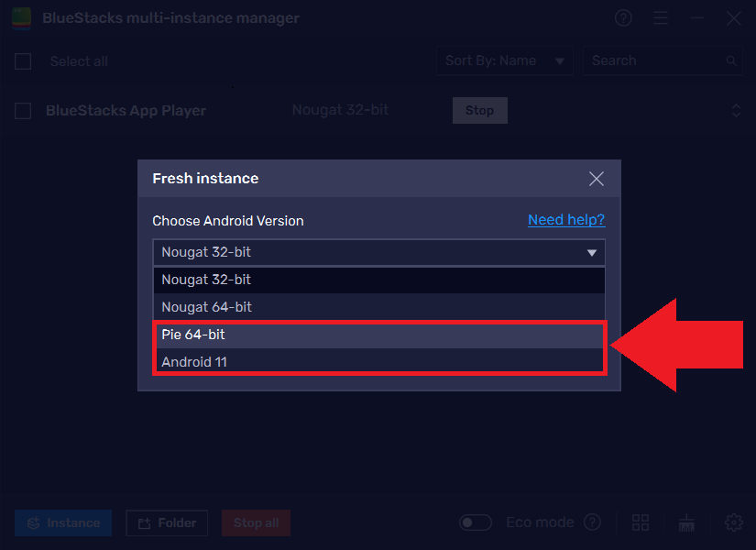Minimize the multi-instance manager window
Screen dimensions: 756x550
pyautogui.click(x=697, y=18)
